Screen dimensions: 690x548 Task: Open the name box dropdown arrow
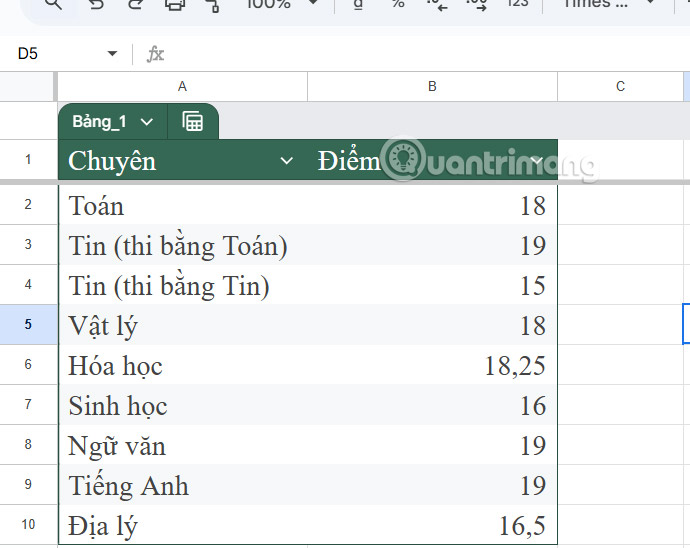click(112, 54)
